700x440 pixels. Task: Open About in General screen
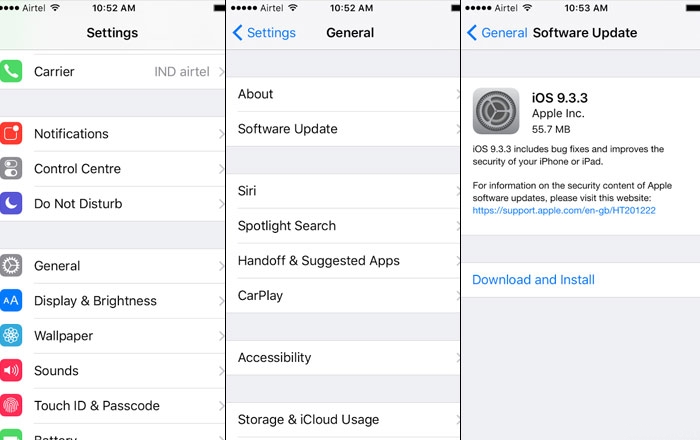[343, 94]
